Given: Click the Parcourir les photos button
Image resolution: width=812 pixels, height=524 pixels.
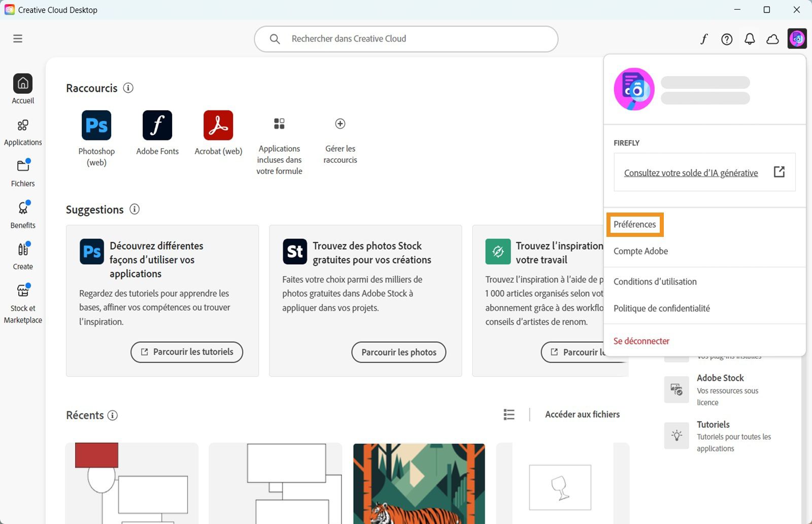Looking at the screenshot, I should tap(399, 352).
